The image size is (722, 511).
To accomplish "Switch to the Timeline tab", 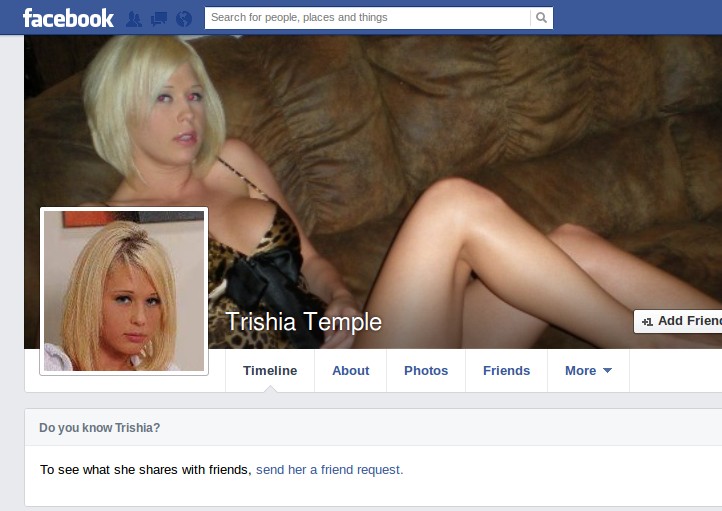I will click(270, 371).
